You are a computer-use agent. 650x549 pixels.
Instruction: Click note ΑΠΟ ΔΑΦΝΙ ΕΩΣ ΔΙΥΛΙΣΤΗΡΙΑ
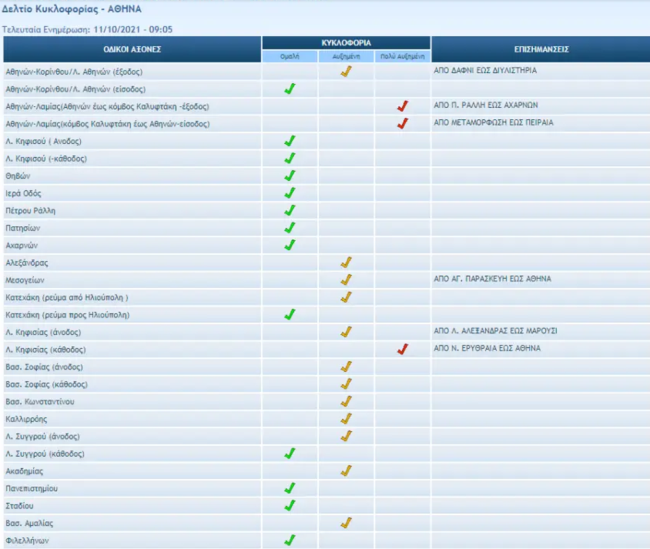click(x=486, y=71)
